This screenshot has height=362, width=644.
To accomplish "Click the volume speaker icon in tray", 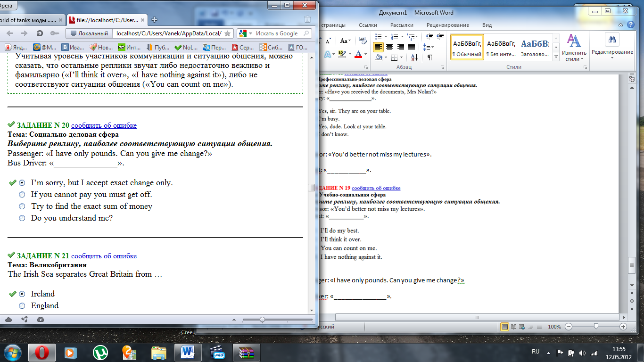I will pos(581,353).
